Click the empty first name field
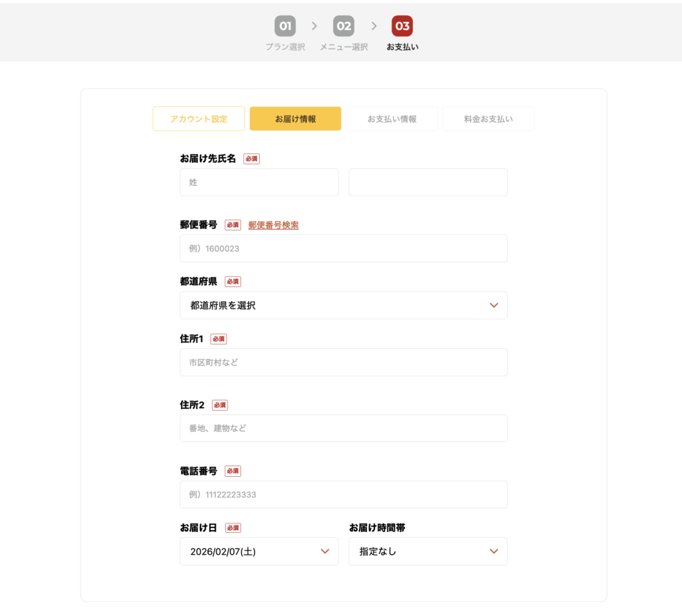Image resolution: width=682 pixels, height=616 pixels. 428,182
